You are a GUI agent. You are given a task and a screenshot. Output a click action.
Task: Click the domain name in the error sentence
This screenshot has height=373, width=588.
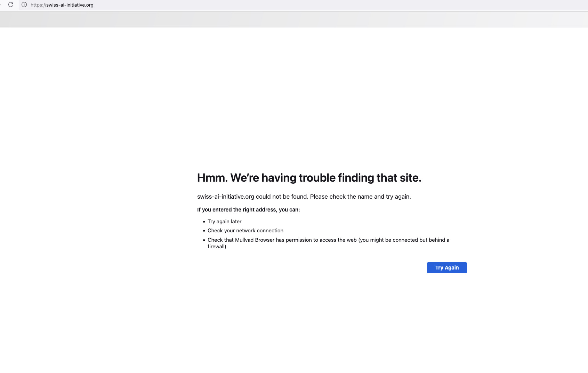point(226,197)
